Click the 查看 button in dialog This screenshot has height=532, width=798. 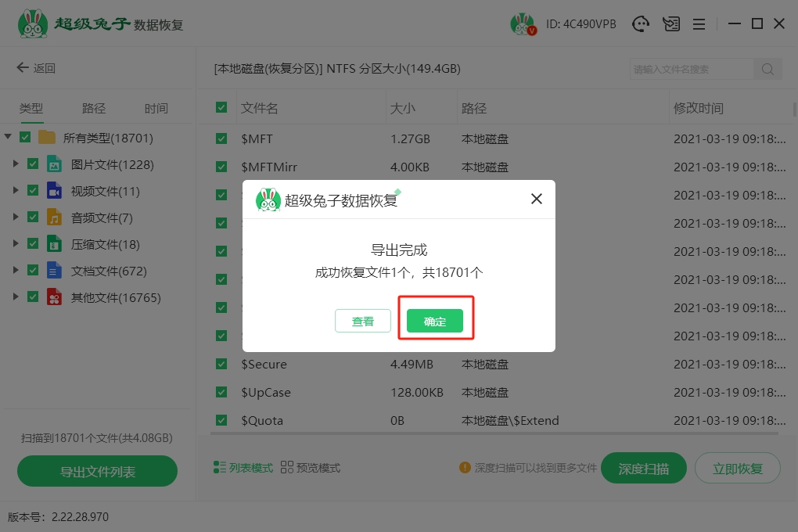pos(362,321)
